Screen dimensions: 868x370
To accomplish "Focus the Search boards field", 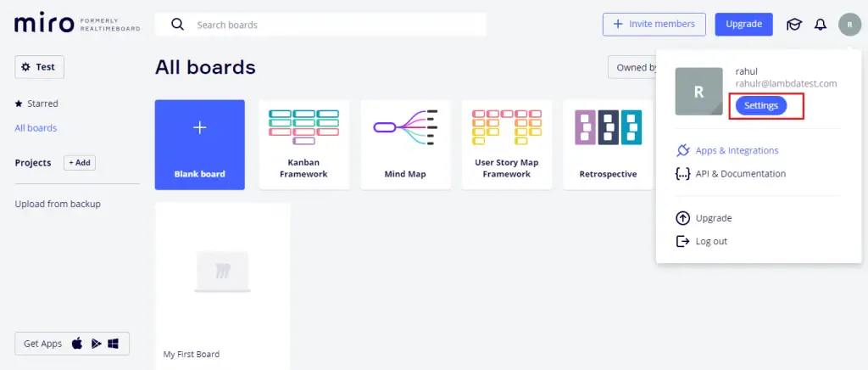I will click(x=331, y=25).
